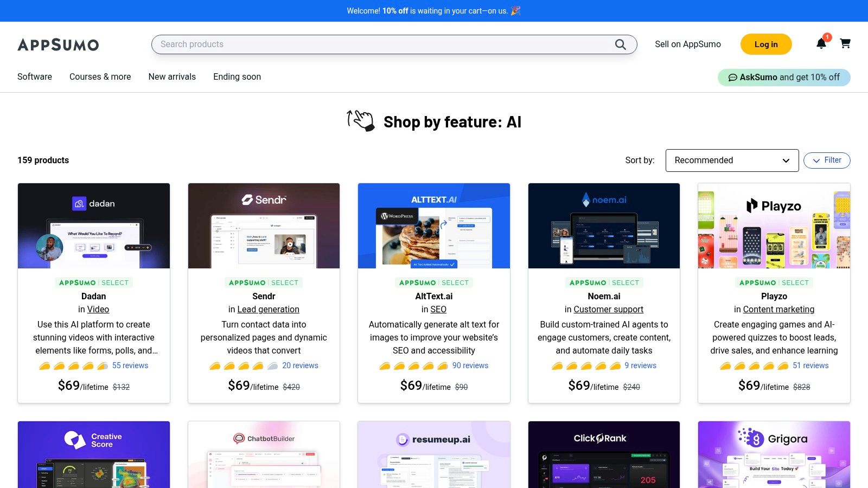868x488 pixels.
Task: Click the AskSumo chat bubble icon
Action: click(x=732, y=78)
